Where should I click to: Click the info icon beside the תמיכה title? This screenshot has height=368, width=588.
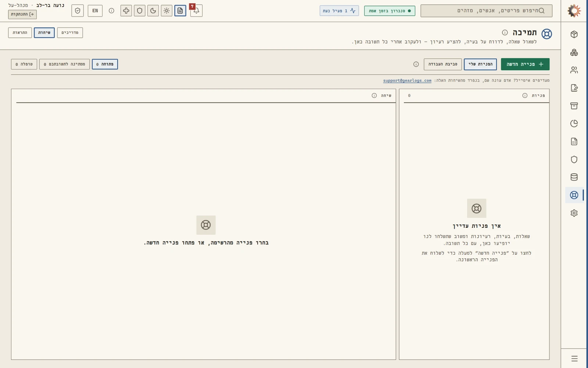(x=505, y=32)
